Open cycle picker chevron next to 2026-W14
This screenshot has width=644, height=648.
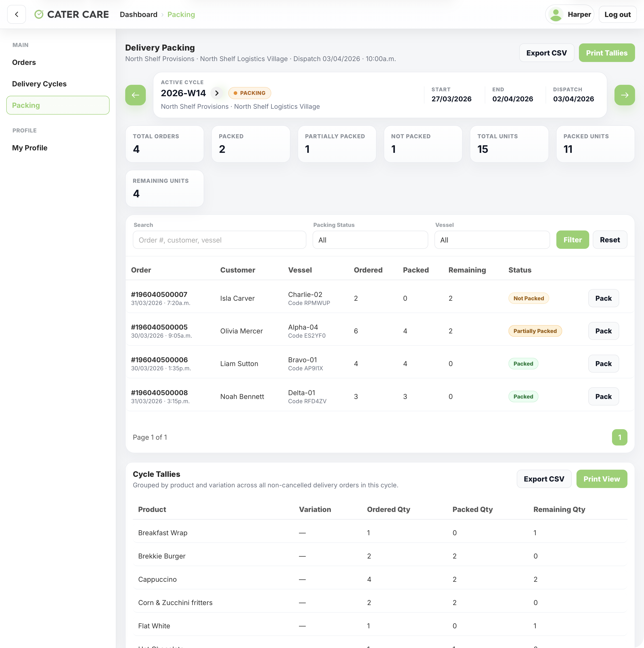click(x=217, y=93)
